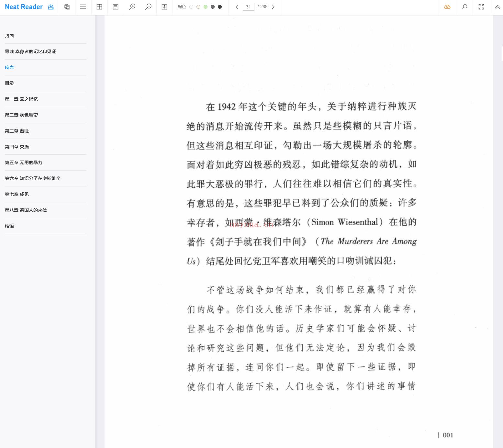The image size is (503, 448).
Task: Go to next page with right arrow
Action: [273, 7]
